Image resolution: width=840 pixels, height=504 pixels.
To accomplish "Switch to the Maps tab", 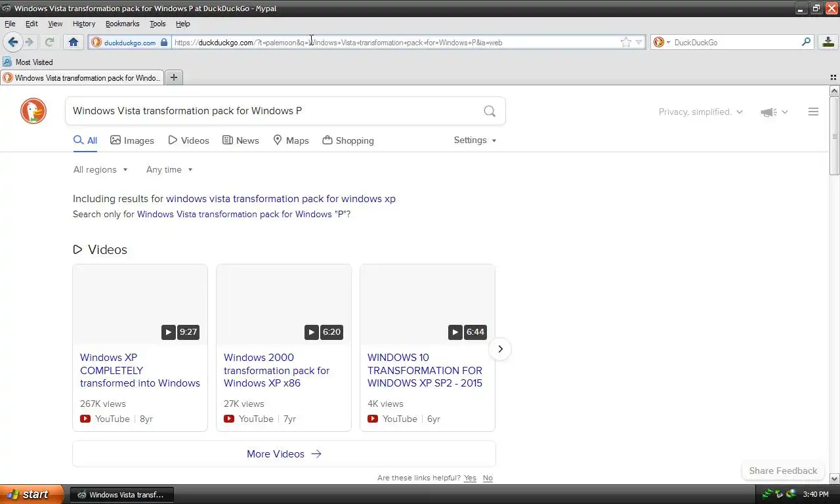I will point(291,140).
